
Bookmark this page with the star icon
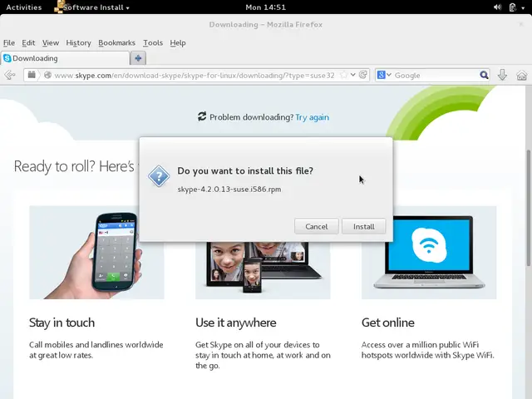point(343,75)
